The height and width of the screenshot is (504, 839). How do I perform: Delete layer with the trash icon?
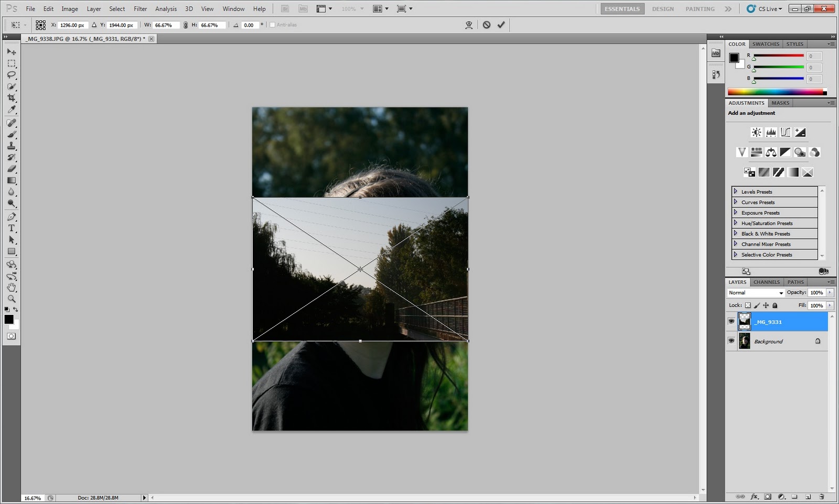tap(821, 497)
